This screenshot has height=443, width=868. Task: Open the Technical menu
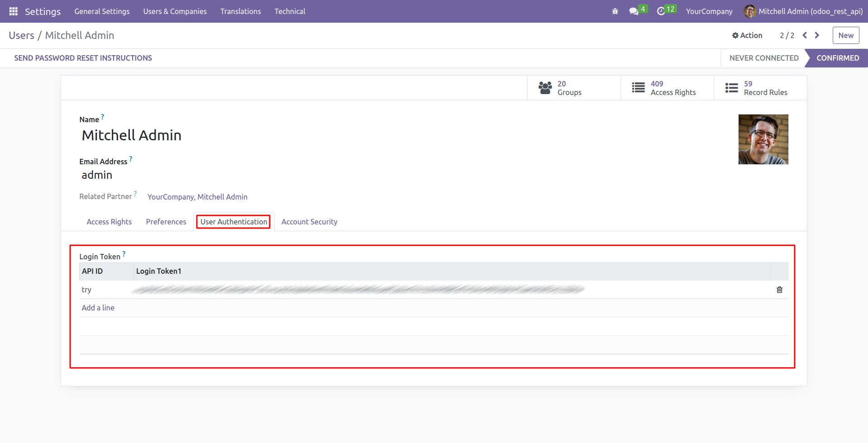pos(289,11)
